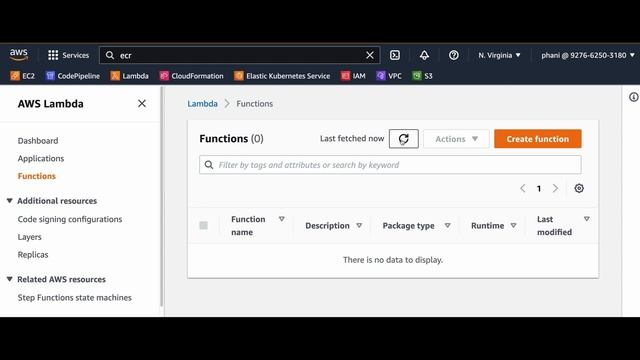The width and height of the screenshot is (640, 360).
Task: Go to next page of functions
Action: 555,188
